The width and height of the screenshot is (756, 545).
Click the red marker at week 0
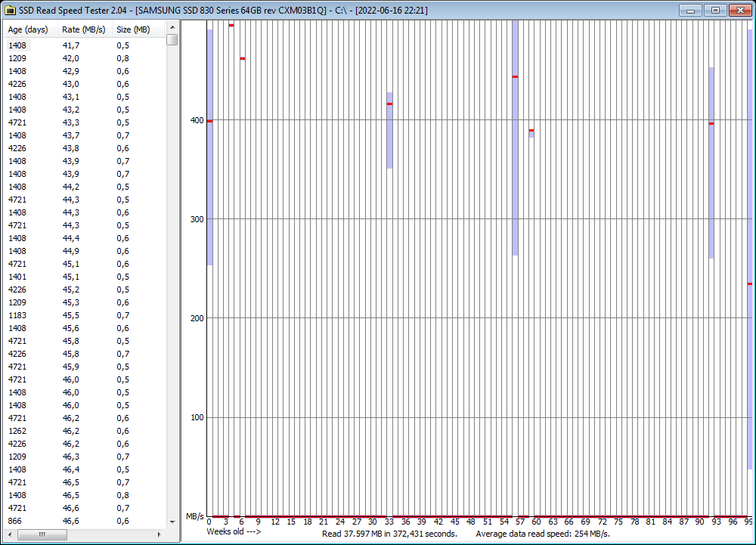(209, 121)
